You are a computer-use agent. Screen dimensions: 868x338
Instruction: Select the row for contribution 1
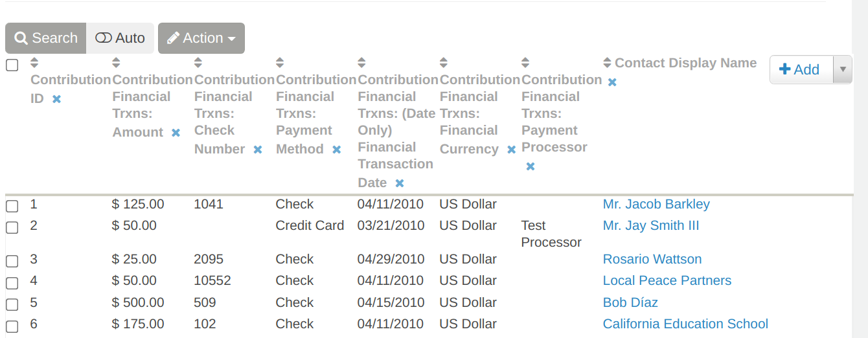[x=12, y=206]
